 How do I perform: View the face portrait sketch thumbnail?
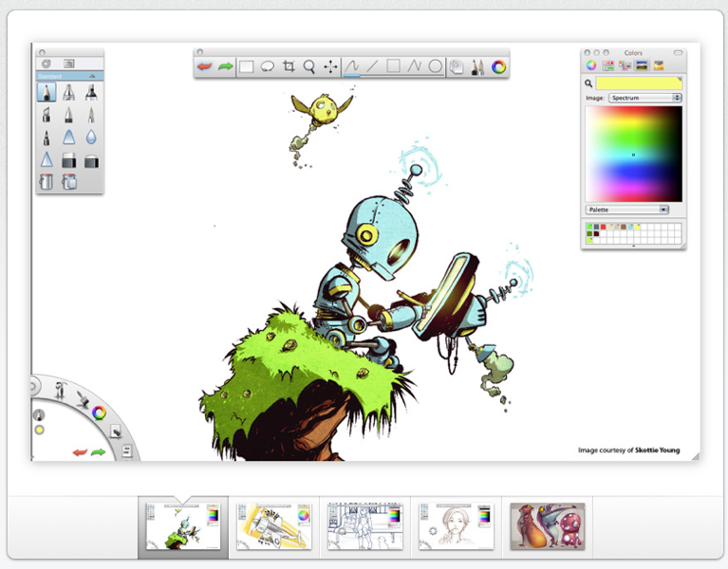click(x=456, y=527)
